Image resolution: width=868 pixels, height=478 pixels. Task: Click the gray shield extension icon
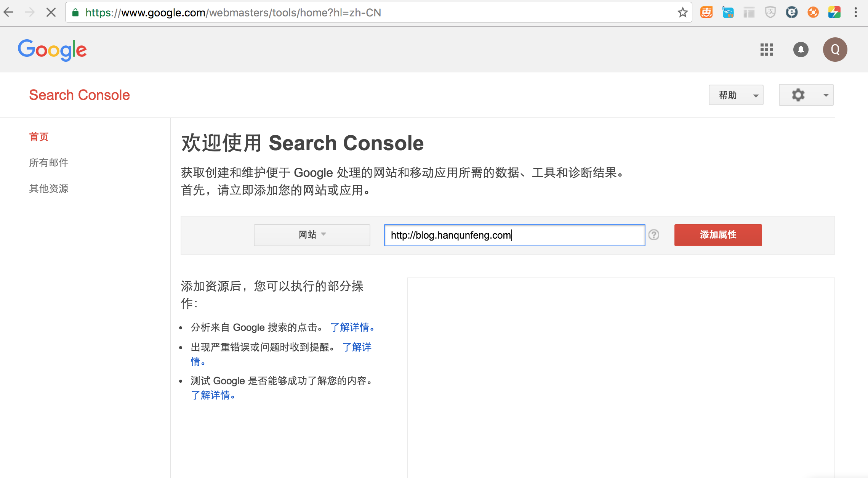point(770,13)
